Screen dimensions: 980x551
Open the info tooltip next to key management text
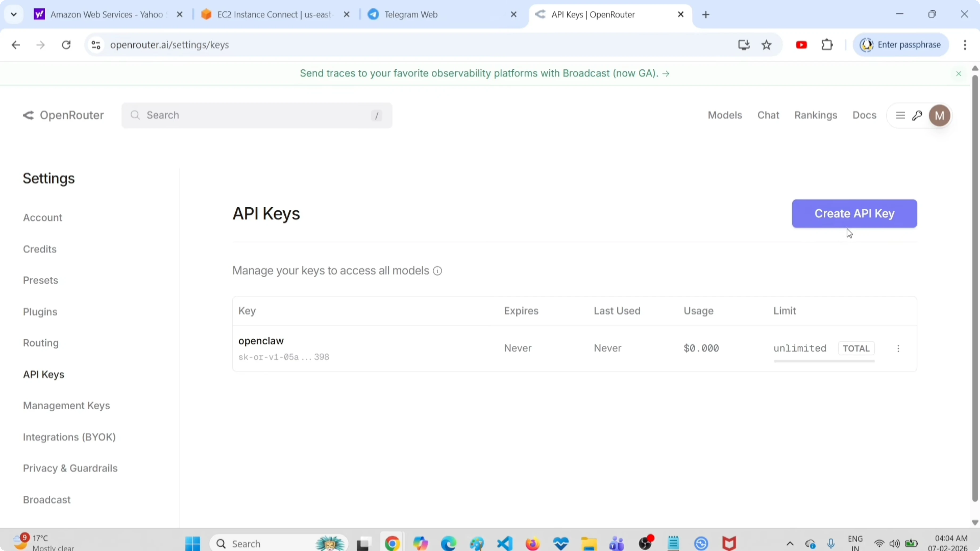pos(437,270)
